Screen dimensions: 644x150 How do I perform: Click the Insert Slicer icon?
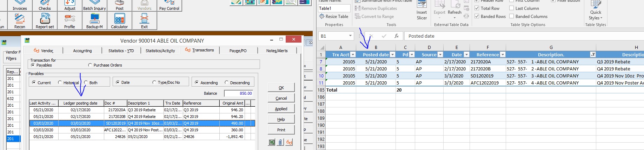[x=421, y=11]
